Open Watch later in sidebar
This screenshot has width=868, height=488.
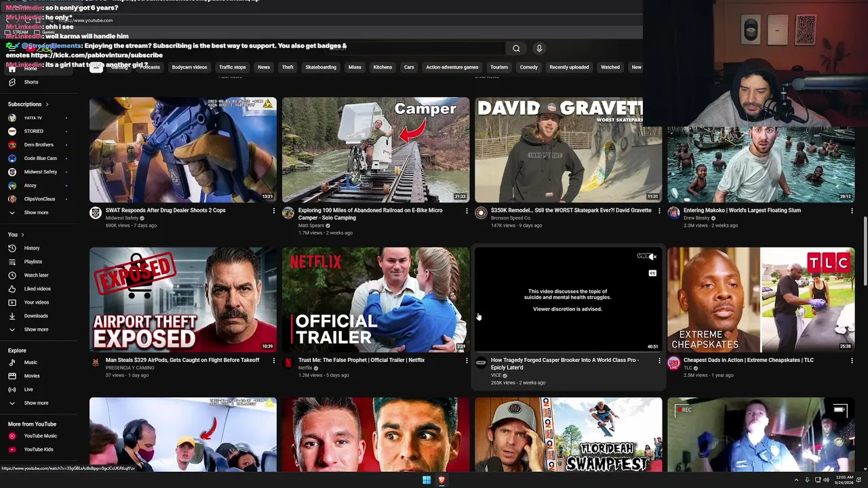[x=35, y=275]
